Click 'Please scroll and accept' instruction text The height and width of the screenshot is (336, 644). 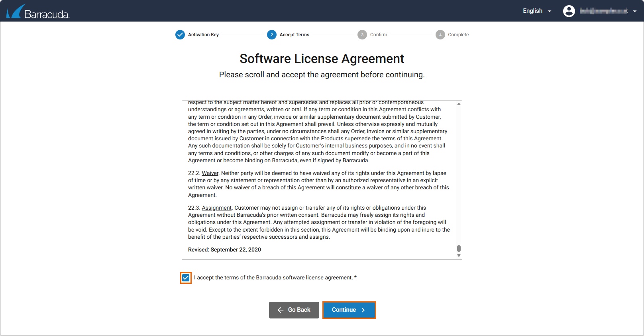(x=322, y=75)
